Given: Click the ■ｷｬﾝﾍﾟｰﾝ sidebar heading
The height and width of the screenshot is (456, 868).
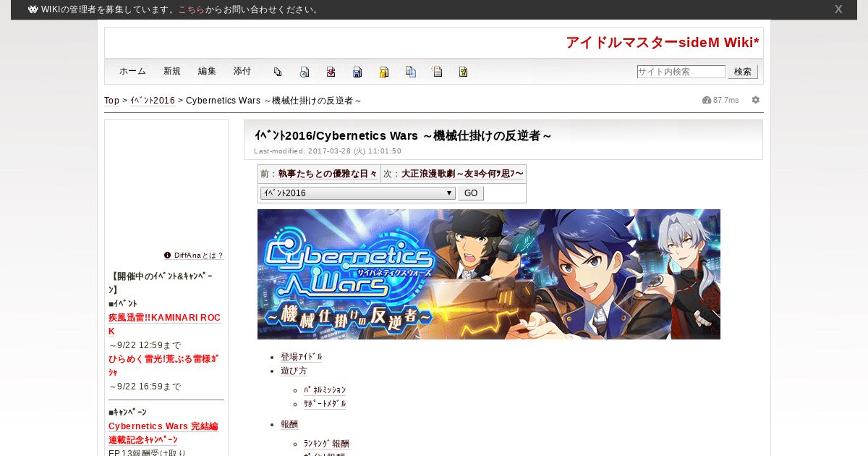Looking at the screenshot, I should 127,412.
